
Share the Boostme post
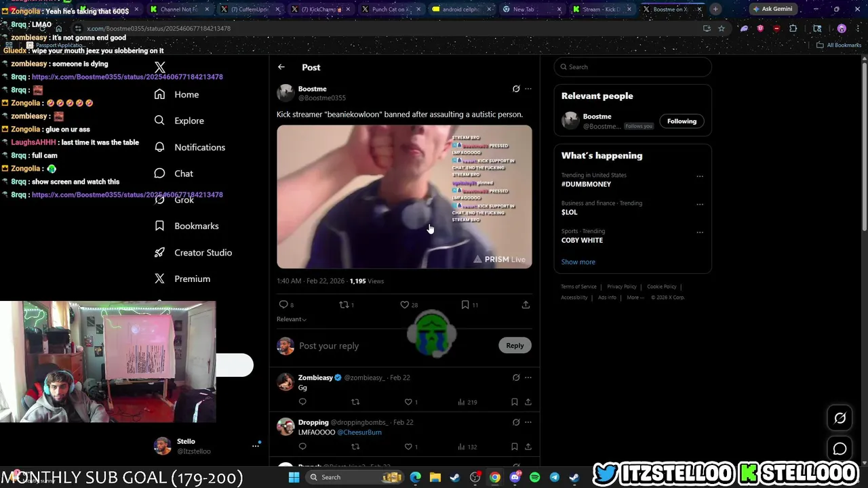526,305
